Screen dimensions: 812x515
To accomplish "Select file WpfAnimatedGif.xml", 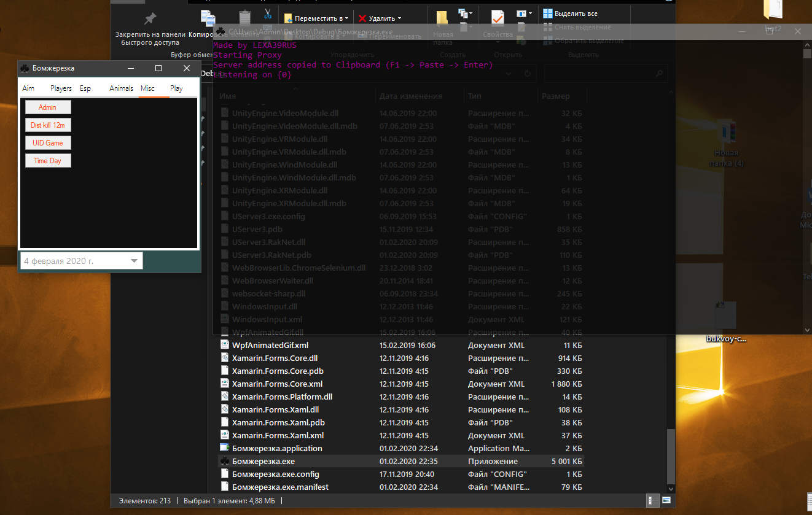I will pyautogui.click(x=270, y=345).
